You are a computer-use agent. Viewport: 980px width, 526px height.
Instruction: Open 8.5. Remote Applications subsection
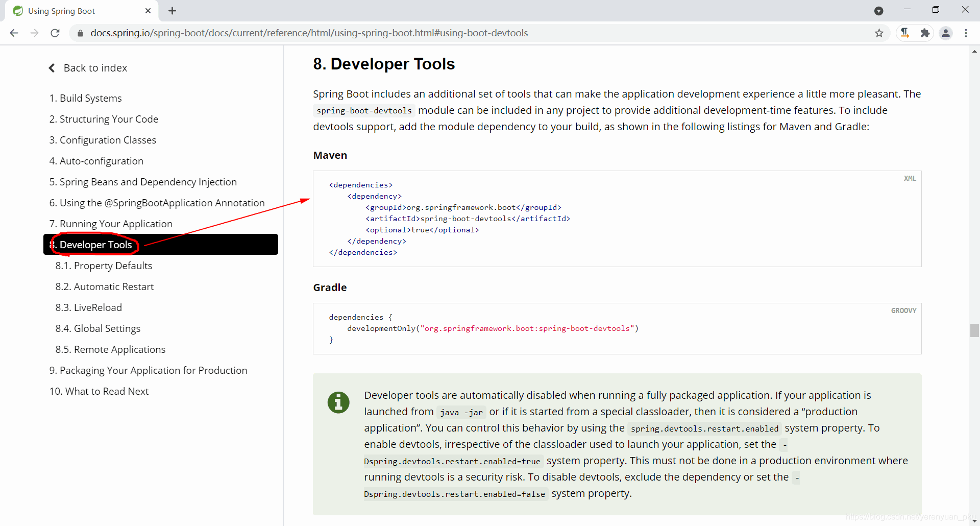(x=110, y=349)
